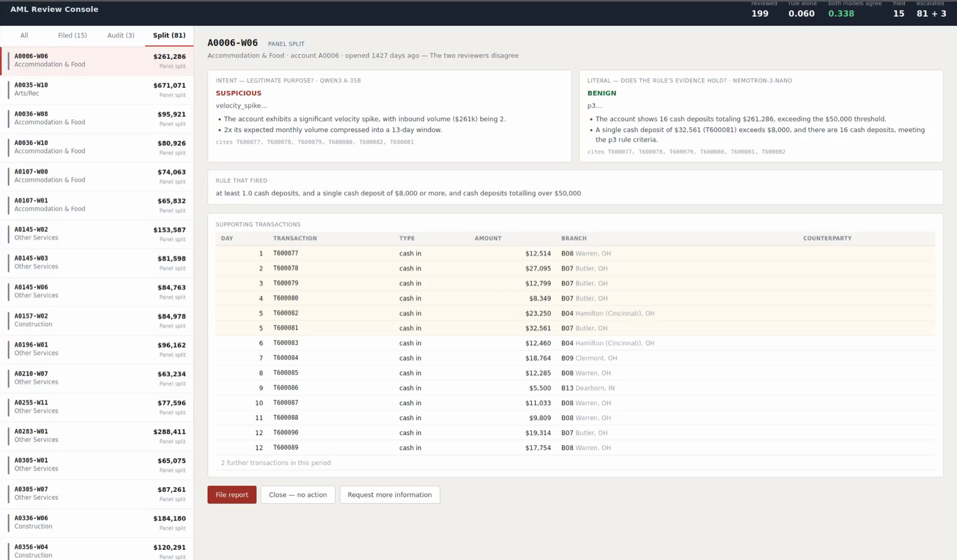The image size is (957, 560).
Task: Click transaction T600077 row
Action: (x=575, y=253)
